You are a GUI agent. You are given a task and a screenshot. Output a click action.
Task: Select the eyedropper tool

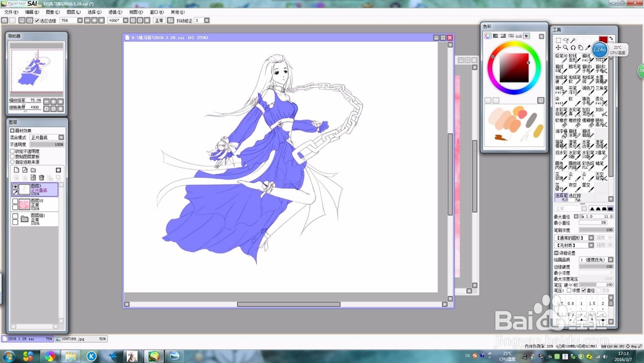coord(587,48)
